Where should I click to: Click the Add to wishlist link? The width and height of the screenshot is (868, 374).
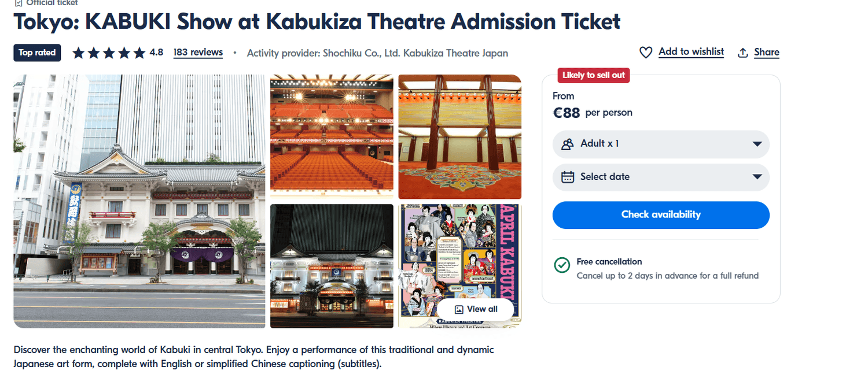(691, 52)
